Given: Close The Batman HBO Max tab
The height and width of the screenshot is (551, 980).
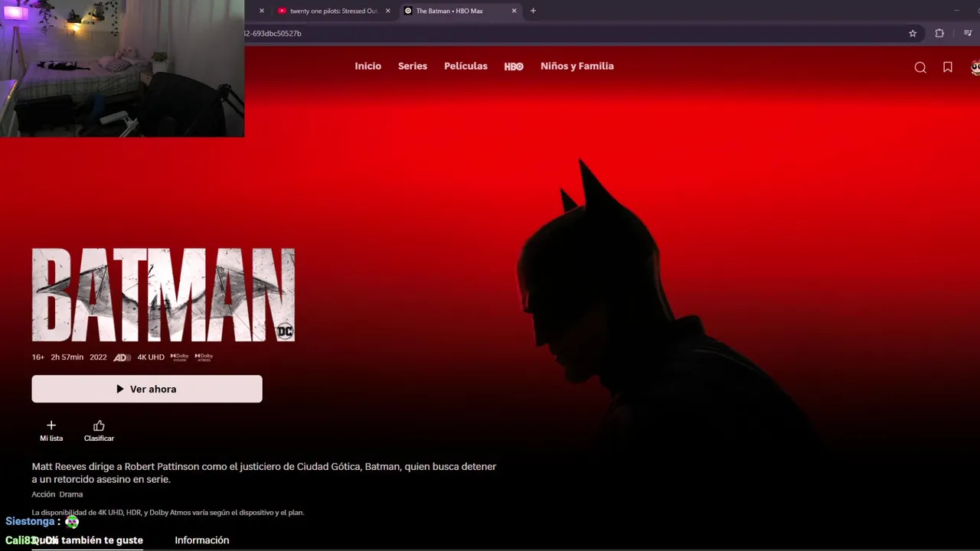Looking at the screenshot, I should pyautogui.click(x=514, y=11).
